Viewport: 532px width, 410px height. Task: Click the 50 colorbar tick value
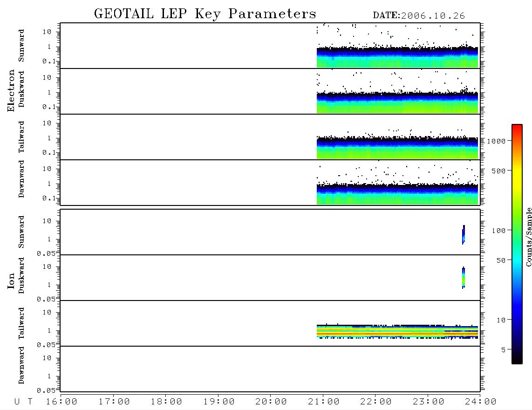tap(501, 260)
